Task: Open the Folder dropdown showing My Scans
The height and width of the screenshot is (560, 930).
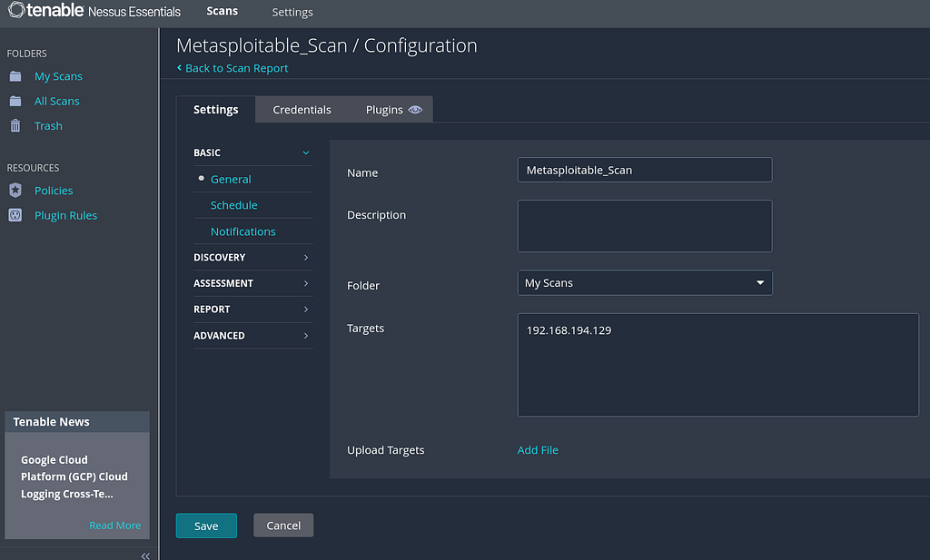Action: [x=645, y=282]
